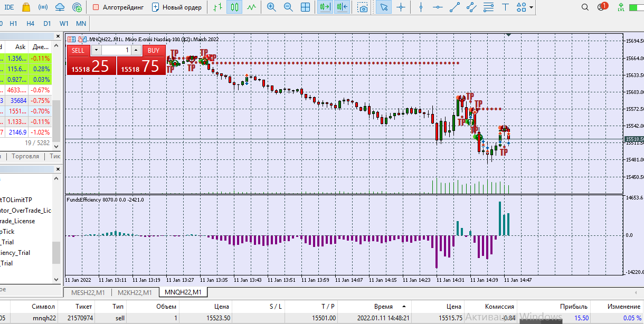Click the Новый ордер button
Viewport: 644px width, 324px height.
click(x=176, y=7)
